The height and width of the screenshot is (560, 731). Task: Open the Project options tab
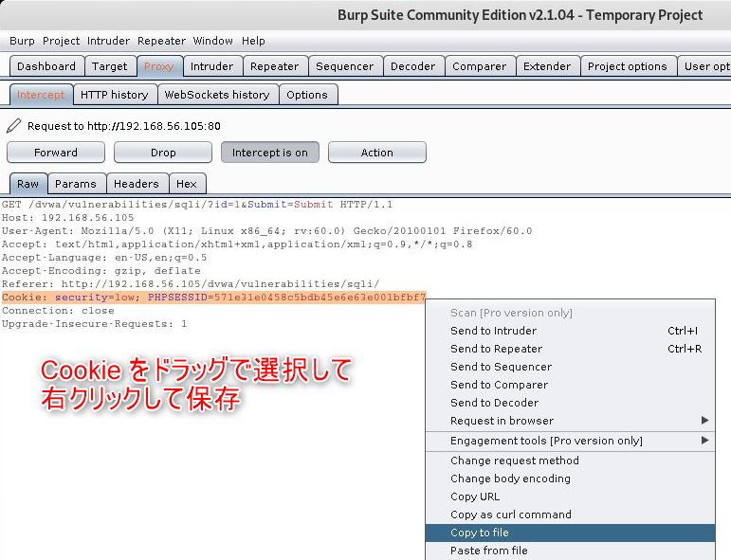(x=628, y=66)
